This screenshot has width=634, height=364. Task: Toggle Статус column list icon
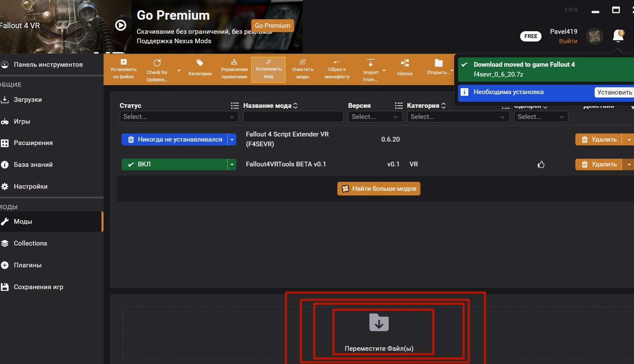pos(235,106)
